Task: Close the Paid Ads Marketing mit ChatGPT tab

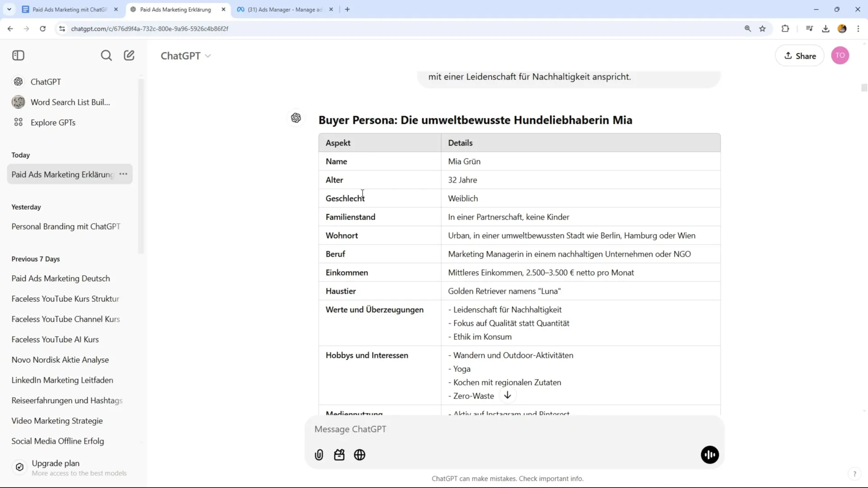Action: (116, 9)
